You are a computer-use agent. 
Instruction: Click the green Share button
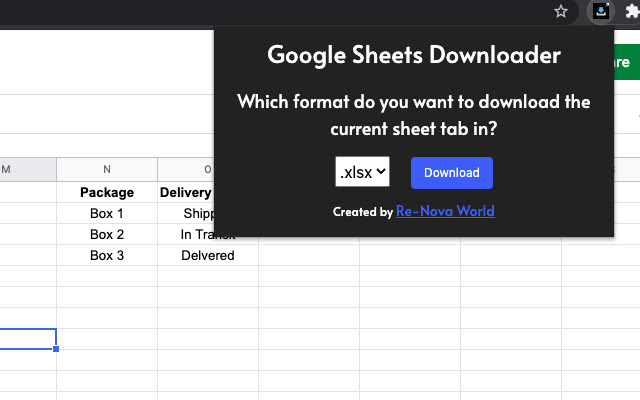coord(627,62)
